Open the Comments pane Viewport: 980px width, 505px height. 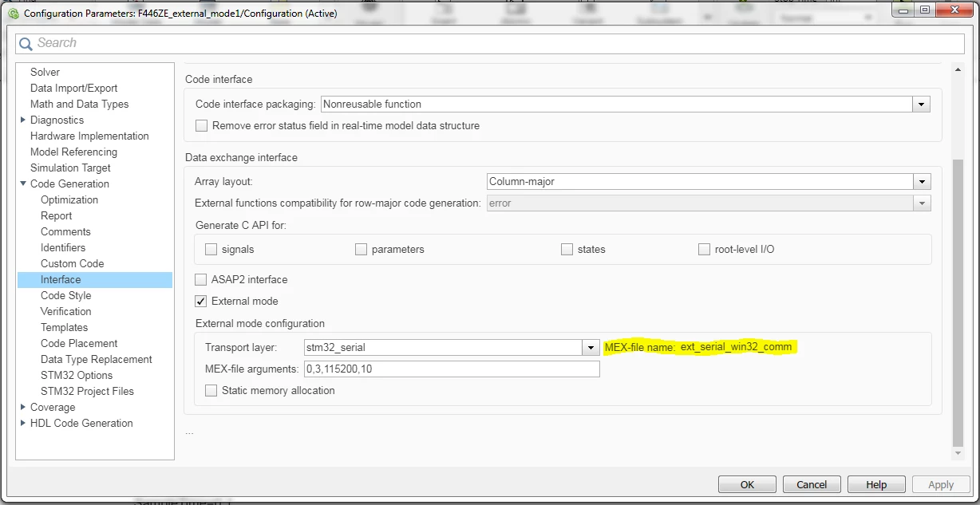[x=65, y=231]
